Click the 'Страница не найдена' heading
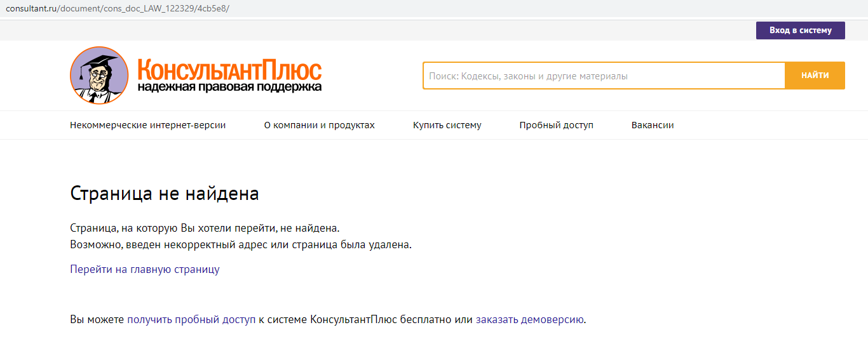 [165, 193]
